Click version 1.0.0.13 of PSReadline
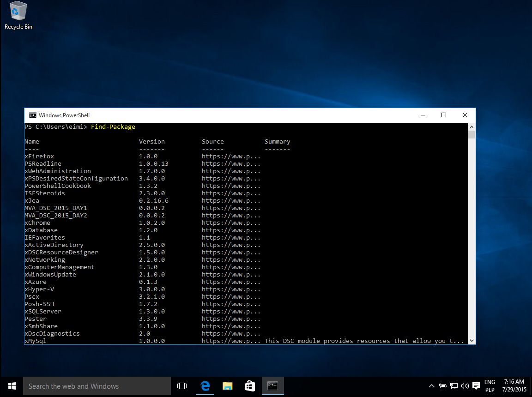Screen dimensions: 532x397 (154, 164)
